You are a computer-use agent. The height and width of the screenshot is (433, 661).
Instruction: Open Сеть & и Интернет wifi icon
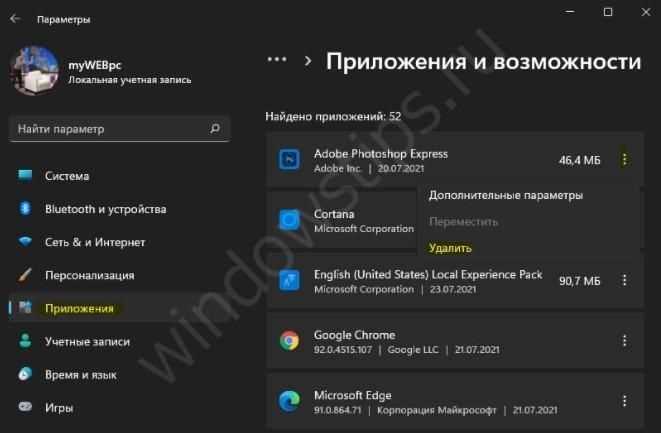pyautogui.click(x=25, y=242)
